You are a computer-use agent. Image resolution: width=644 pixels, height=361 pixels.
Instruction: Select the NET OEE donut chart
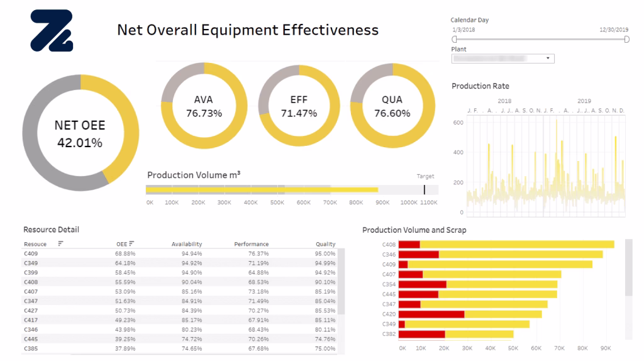[x=80, y=133]
